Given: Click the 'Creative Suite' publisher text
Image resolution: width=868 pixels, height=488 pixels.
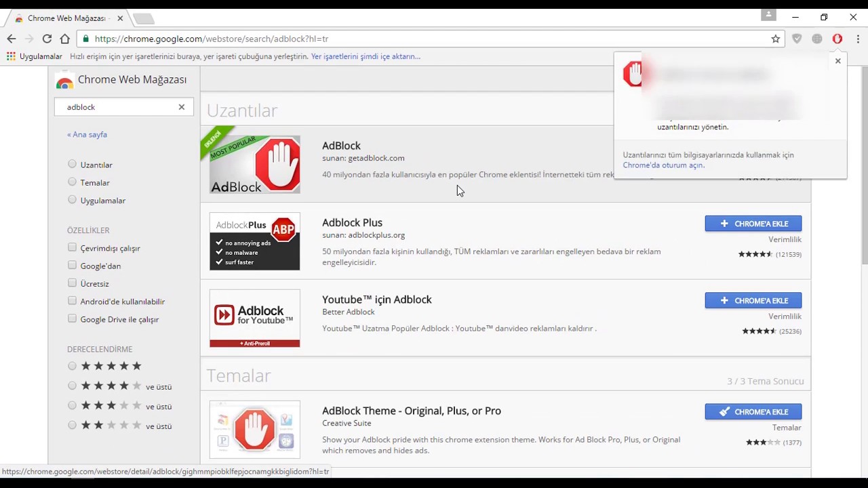Looking at the screenshot, I should (347, 423).
